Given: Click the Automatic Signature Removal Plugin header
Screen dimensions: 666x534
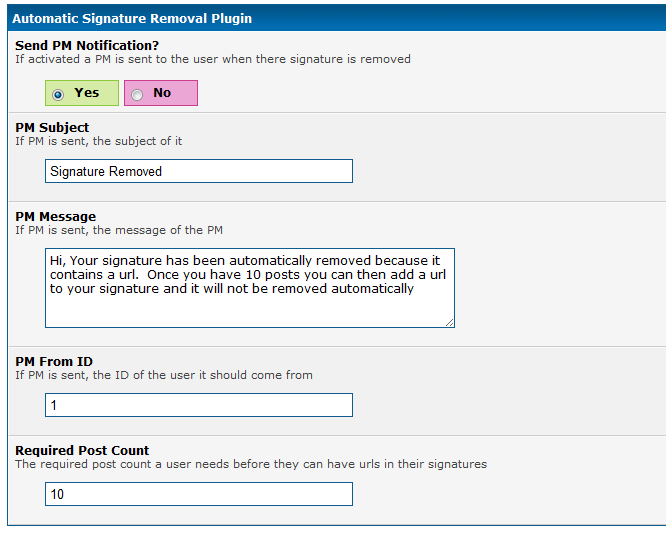Looking at the screenshot, I should click(x=132, y=18).
